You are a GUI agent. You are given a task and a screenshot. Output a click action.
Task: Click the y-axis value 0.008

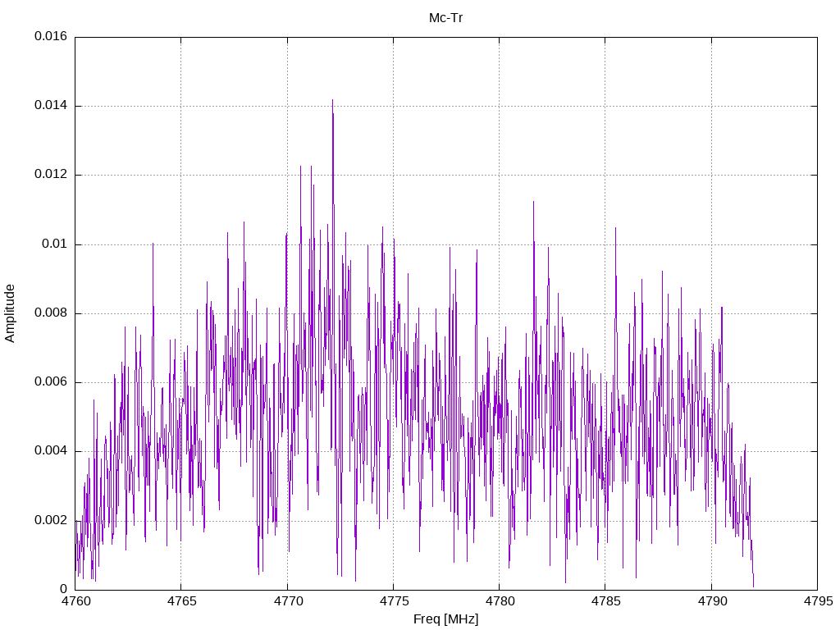pyautogui.click(x=51, y=313)
